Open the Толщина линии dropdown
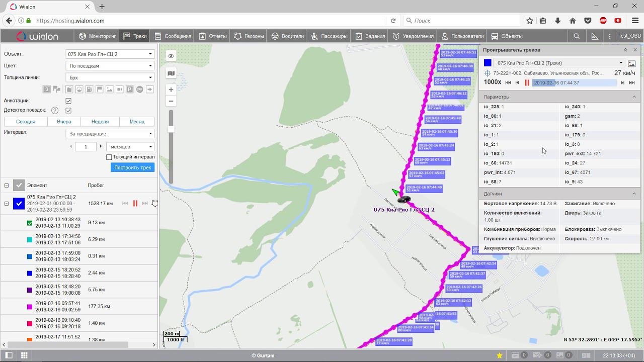This screenshot has width=644, height=362. click(110, 77)
